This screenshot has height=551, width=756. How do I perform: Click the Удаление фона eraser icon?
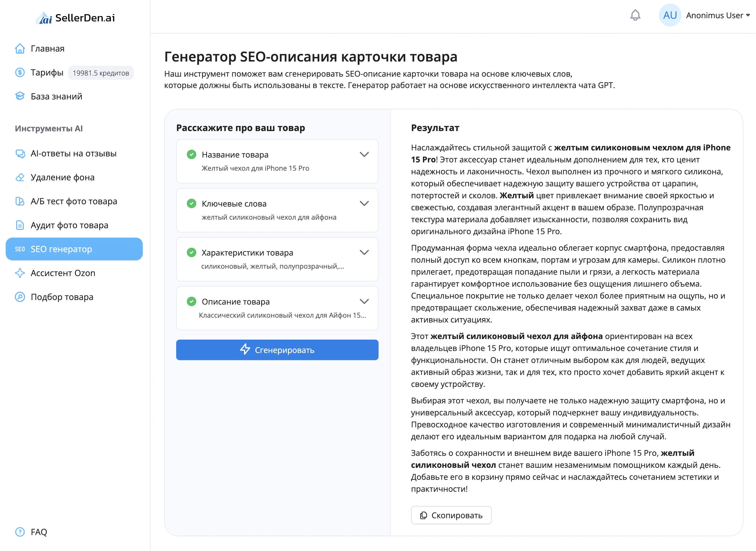[20, 177]
